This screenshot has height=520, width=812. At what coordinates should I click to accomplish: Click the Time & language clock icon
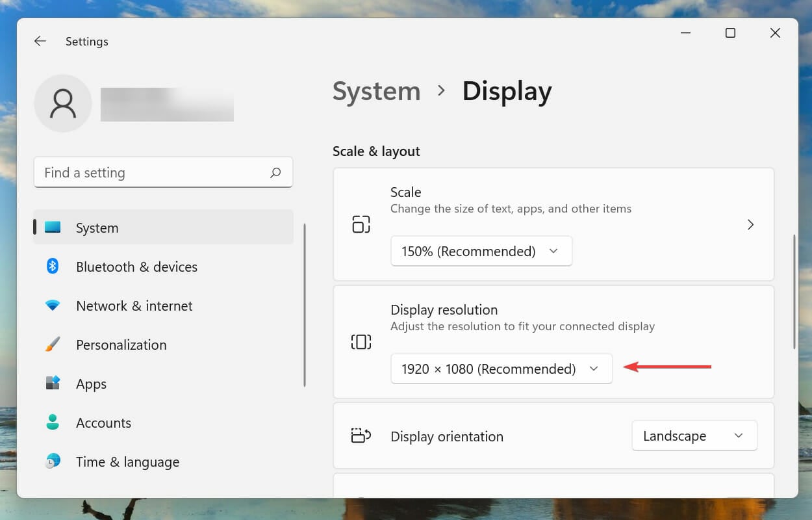tap(53, 461)
